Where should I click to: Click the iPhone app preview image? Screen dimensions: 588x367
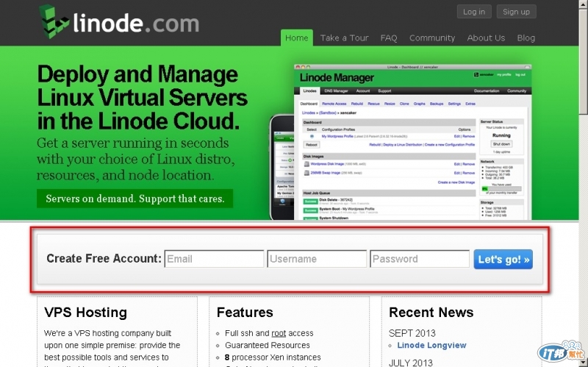pos(282,167)
